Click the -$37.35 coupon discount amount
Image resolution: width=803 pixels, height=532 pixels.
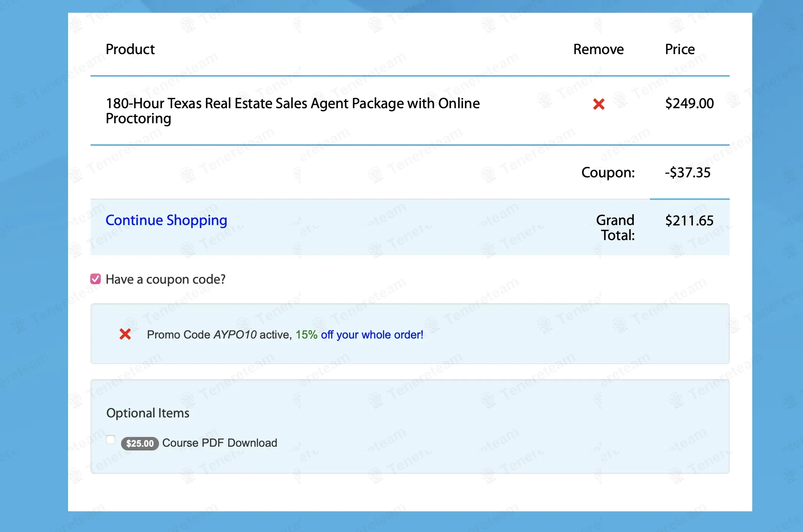[688, 172]
